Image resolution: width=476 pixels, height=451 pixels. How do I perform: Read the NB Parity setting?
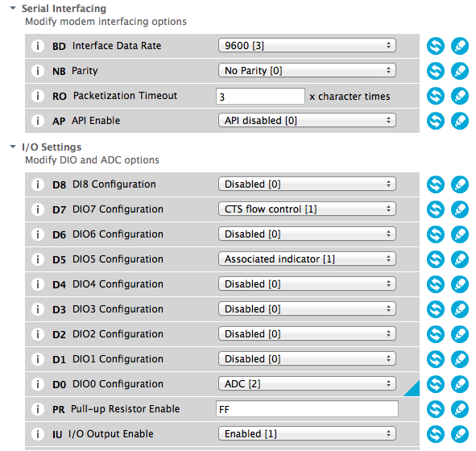(436, 71)
